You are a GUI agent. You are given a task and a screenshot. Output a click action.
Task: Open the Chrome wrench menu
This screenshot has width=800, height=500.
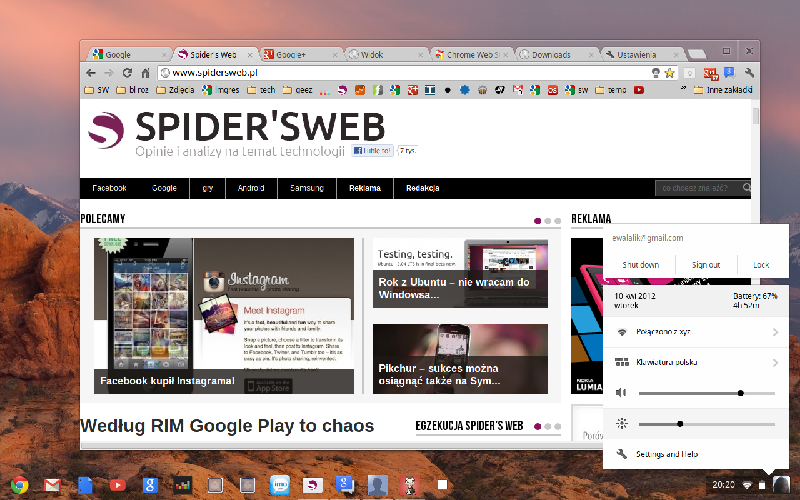[x=749, y=73]
